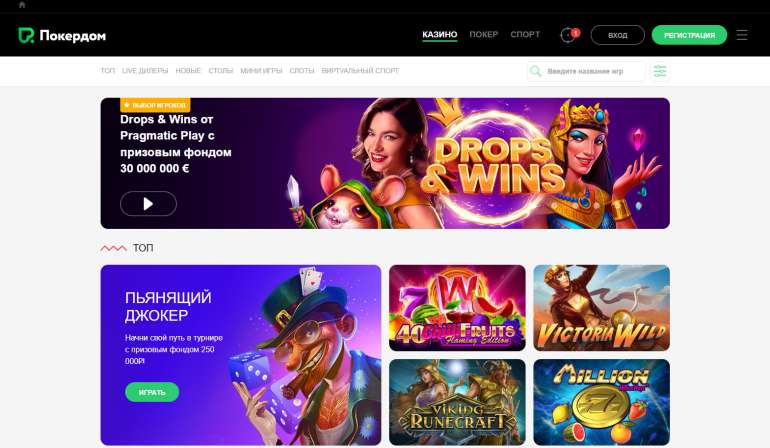Select the Слоты category
The height and width of the screenshot is (448, 770).
302,71
